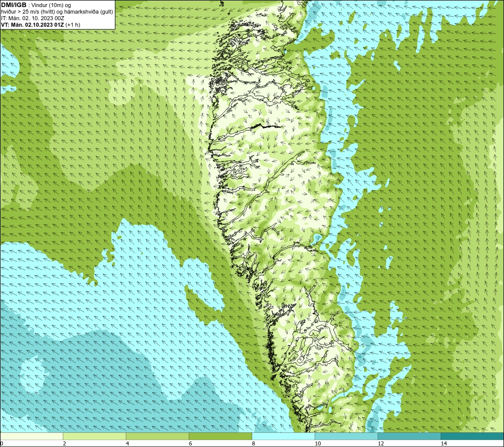504x447 pixels.
Task: Click the "4" label on the color scale
Action: [x=128, y=443]
